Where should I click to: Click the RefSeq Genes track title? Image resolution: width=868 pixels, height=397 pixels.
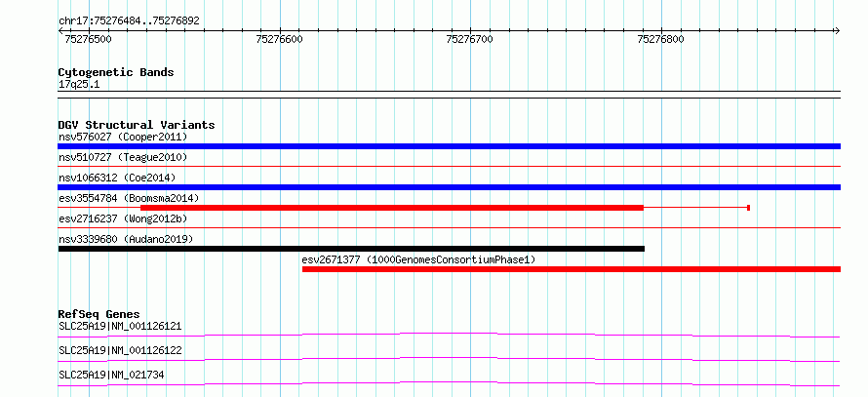pyautogui.click(x=99, y=314)
